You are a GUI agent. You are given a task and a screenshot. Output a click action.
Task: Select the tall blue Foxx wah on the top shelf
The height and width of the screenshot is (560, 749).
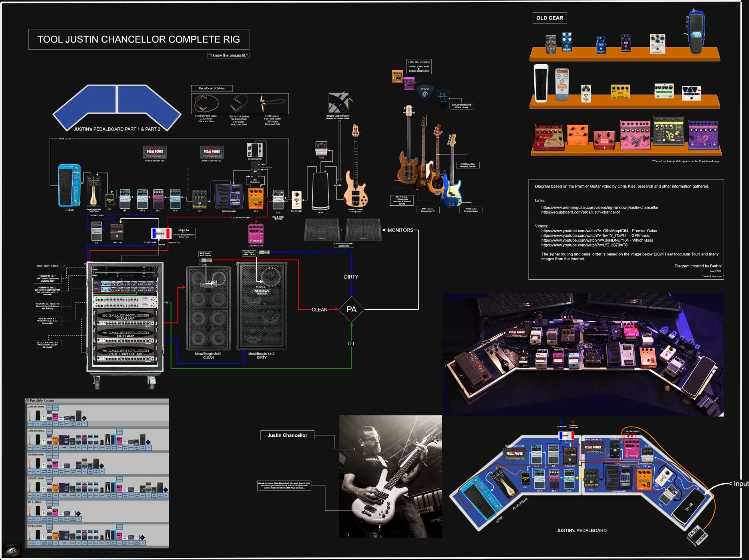pyautogui.click(x=696, y=31)
